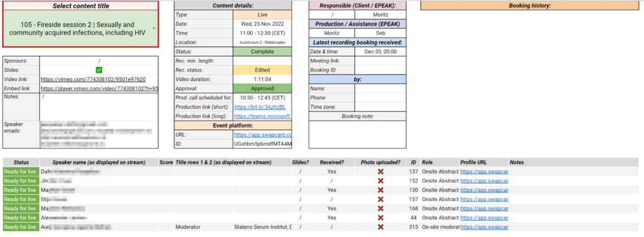Click the empty Time zone field
Viewport: 644px width, 237px height.
click(380, 107)
